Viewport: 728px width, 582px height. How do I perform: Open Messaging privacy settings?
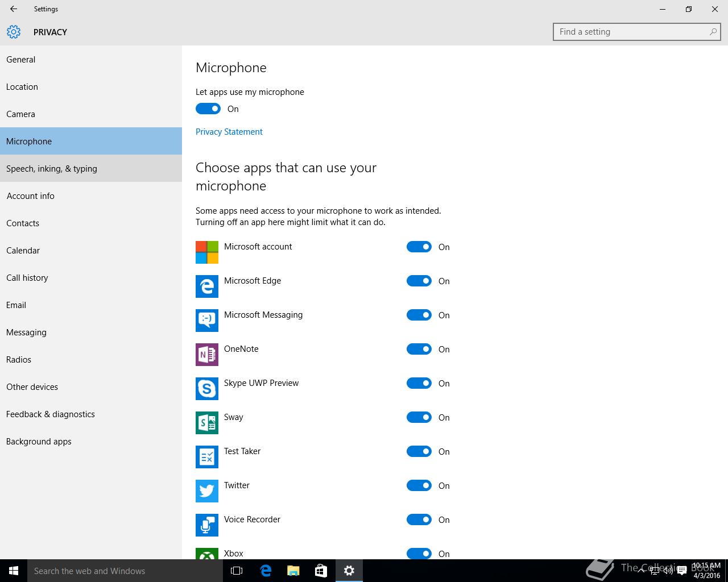(91, 332)
